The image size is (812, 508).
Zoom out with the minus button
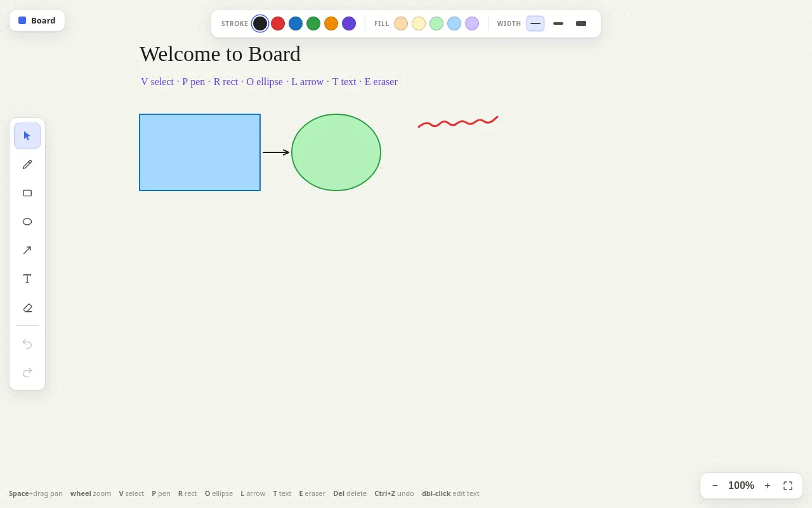[x=715, y=486]
